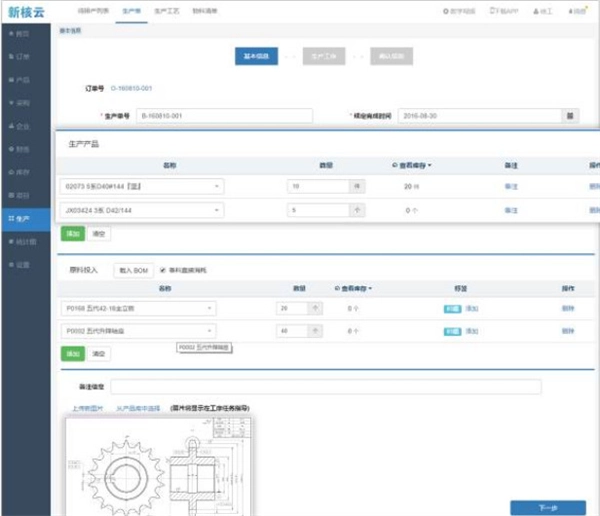The width and height of the screenshot is (600, 516).
Task: Open 订单 in the left sidebar
Action: coord(20,55)
